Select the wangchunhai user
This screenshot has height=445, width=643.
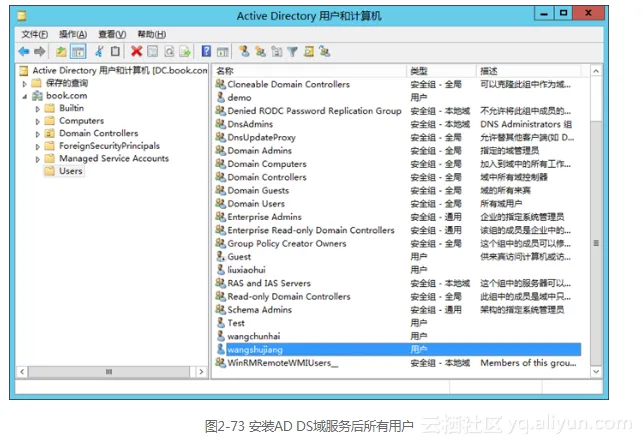(x=398, y=336)
